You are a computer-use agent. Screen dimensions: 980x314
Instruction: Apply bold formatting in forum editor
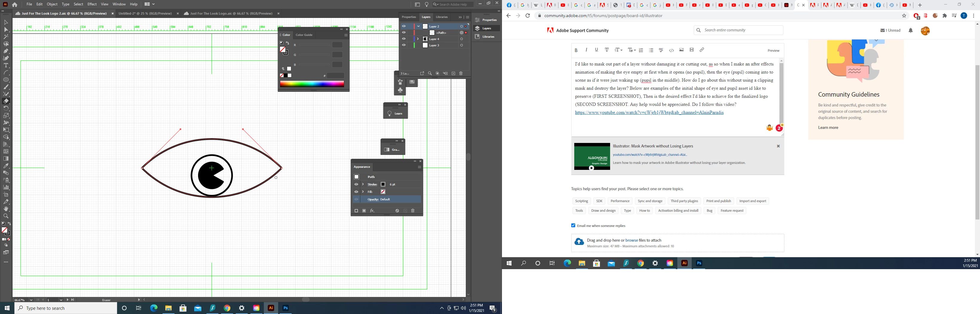576,50
